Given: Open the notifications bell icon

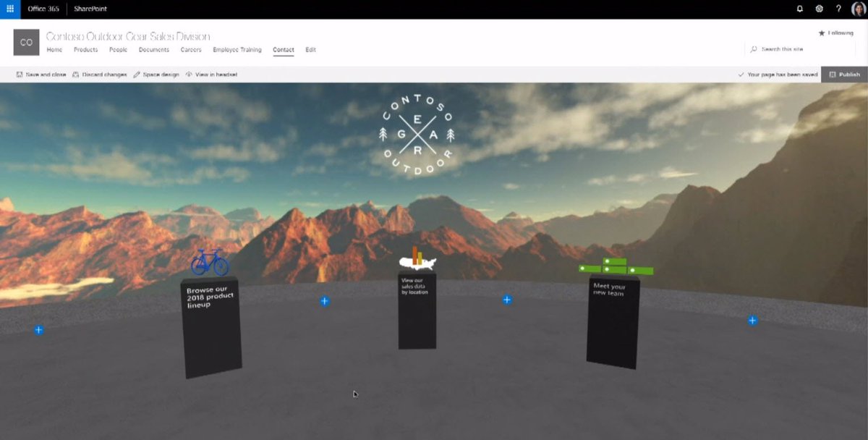Looking at the screenshot, I should click(x=801, y=8).
